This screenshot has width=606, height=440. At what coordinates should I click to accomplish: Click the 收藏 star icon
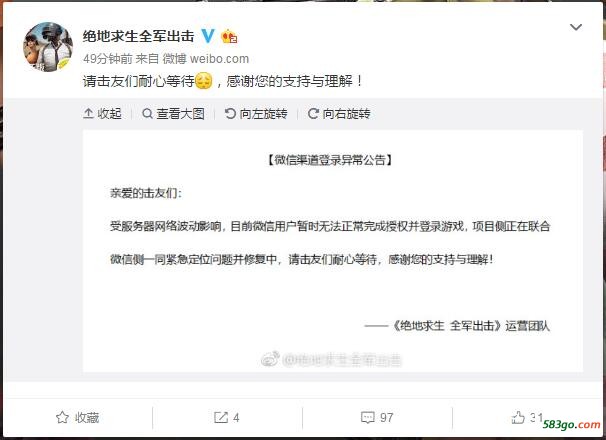click(x=62, y=418)
